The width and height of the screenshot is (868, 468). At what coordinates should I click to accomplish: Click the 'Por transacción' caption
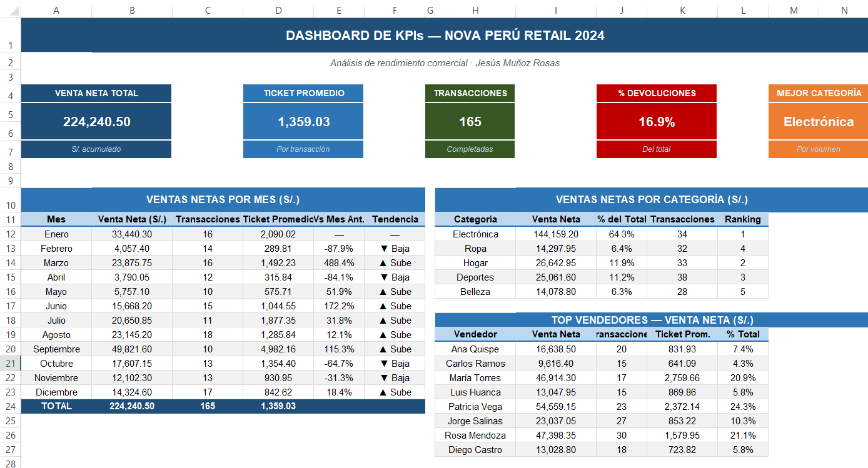(303, 149)
